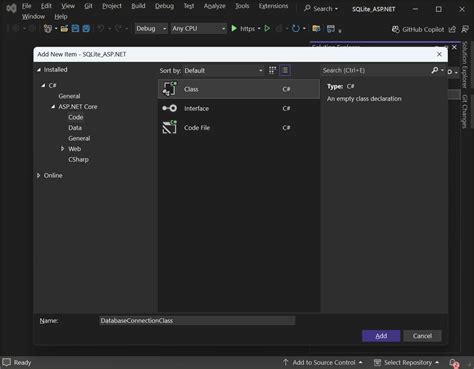Click the share/Live Share icon
This screenshot has height=369, width=474.
(x=452, y=29)
